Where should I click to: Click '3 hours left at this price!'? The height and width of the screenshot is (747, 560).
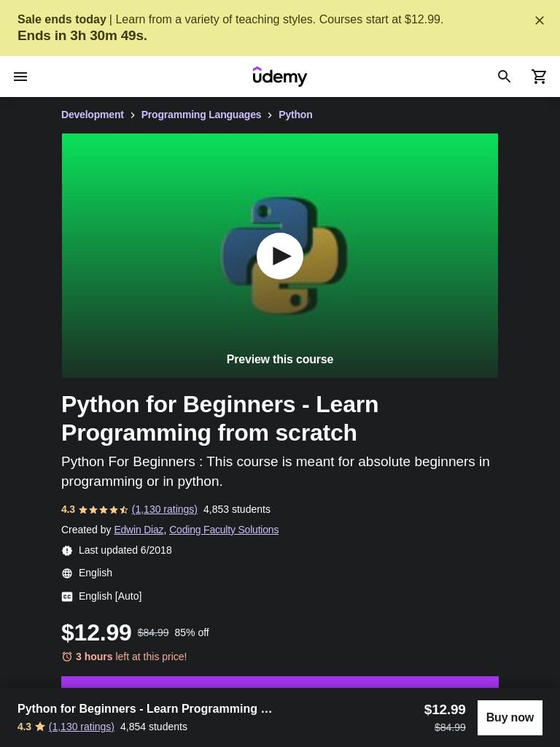(x=131, y=657)
